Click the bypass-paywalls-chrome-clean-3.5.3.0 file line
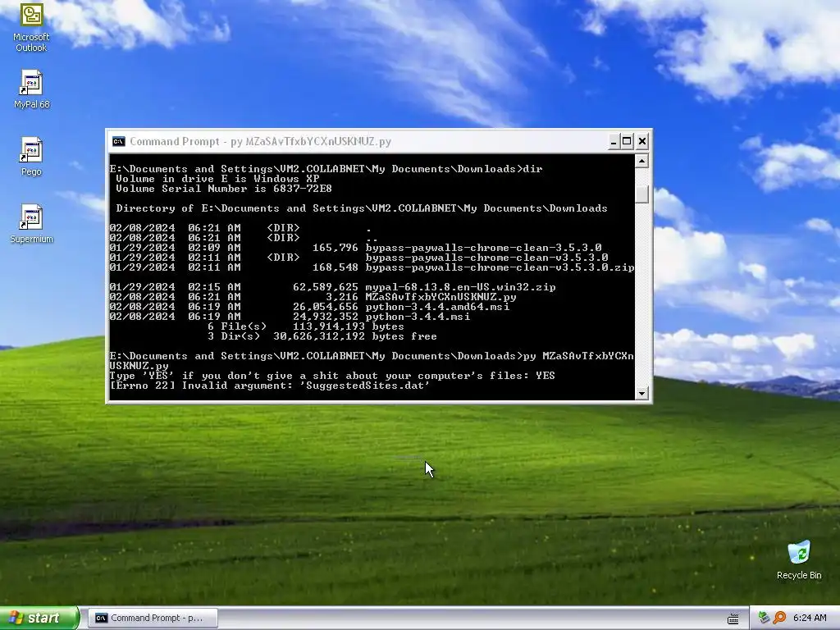The height and width of the screenshot is (630, 840). click(355, 248)
